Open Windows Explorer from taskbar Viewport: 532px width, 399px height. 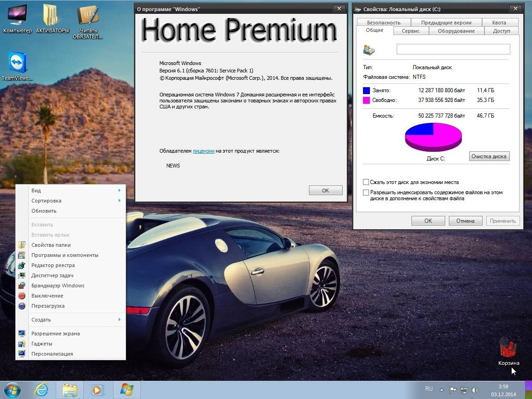pos(70,390)
